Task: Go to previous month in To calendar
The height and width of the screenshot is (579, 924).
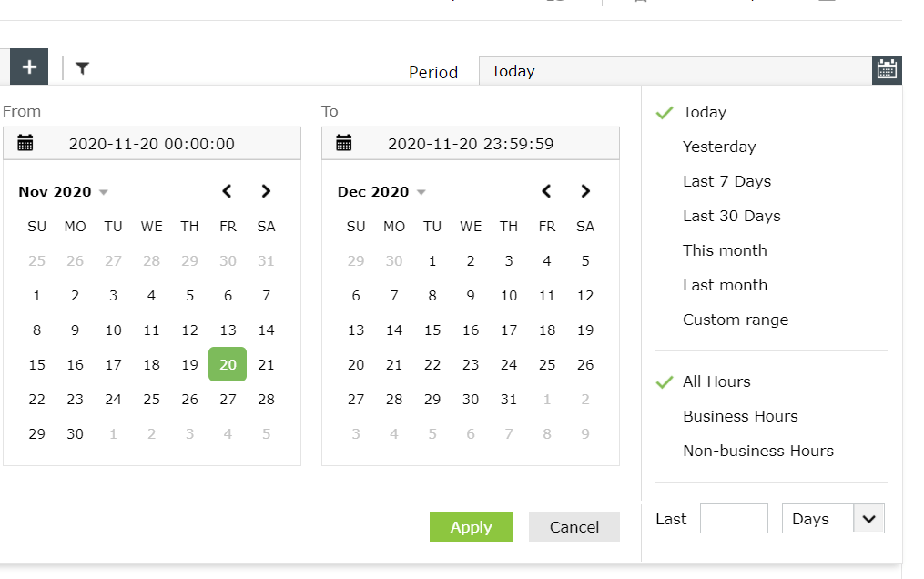Action: [546, 191]
